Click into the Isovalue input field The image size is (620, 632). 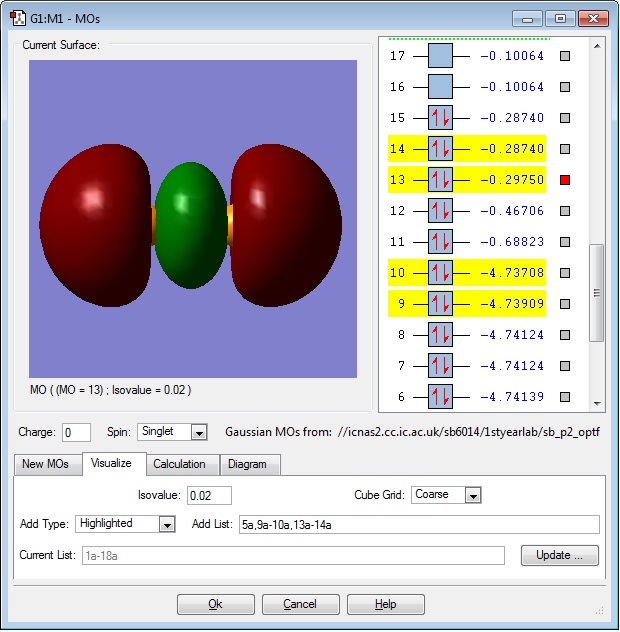(x=209, y=495)
